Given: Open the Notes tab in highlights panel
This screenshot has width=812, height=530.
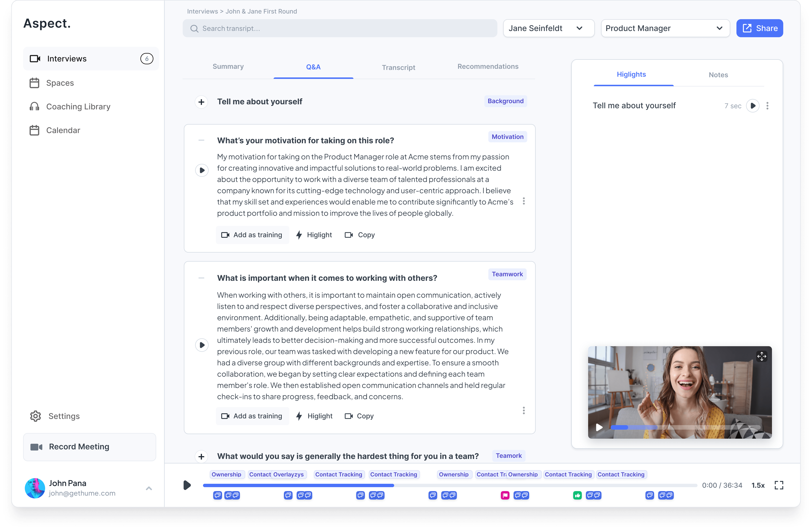Looking at the screenshot, I should point(718,75).
